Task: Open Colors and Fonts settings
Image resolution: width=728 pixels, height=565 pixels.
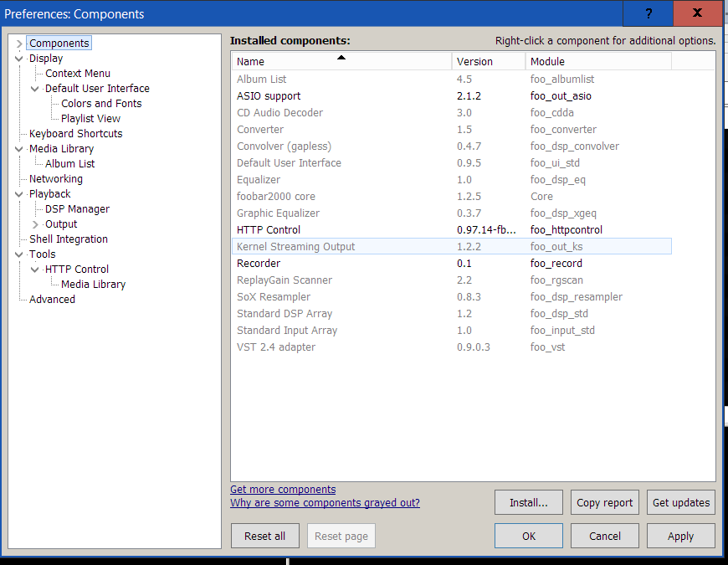Action: tap(101, 104)
